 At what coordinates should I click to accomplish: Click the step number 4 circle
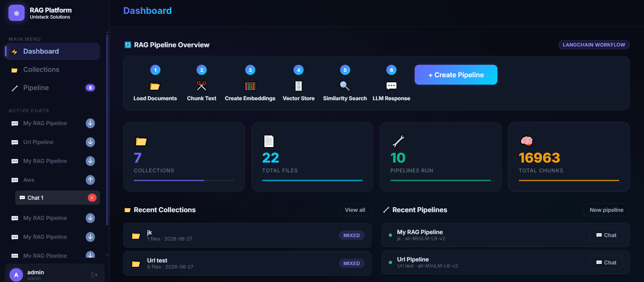(299, 70)
